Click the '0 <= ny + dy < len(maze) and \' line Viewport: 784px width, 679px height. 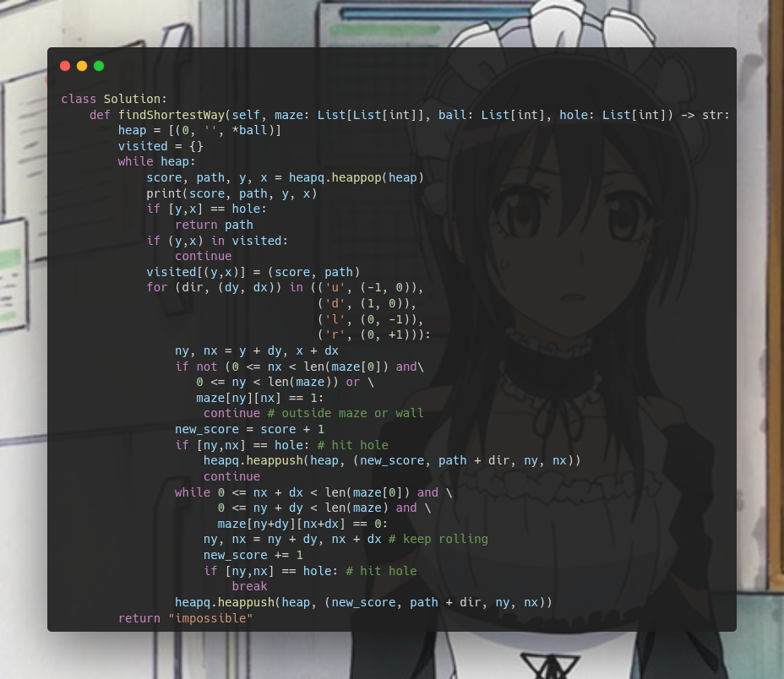(324, 508)
